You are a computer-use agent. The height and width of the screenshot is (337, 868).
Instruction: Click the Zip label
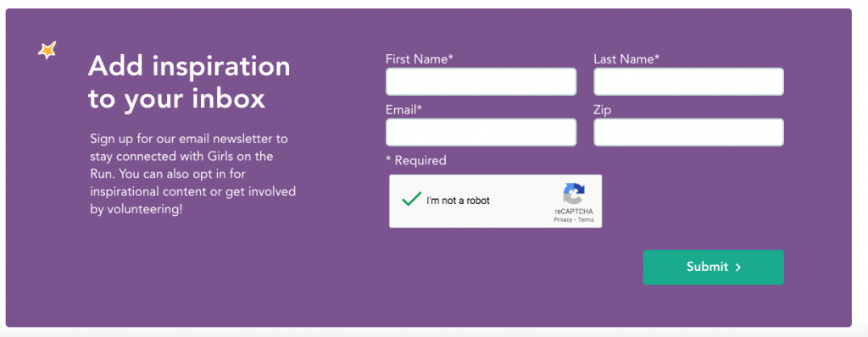603,111
